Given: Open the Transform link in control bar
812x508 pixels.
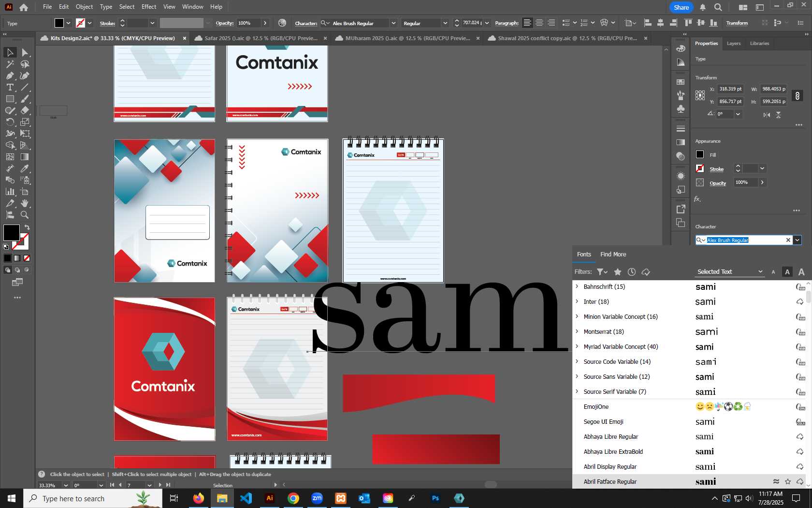Looking at the screenshot, I should pyautogui.click(x=737, y=23).
